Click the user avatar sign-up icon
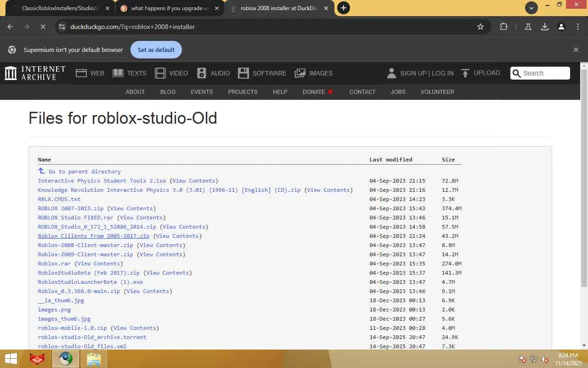This screenshot has width=588, height=368. 391,73
